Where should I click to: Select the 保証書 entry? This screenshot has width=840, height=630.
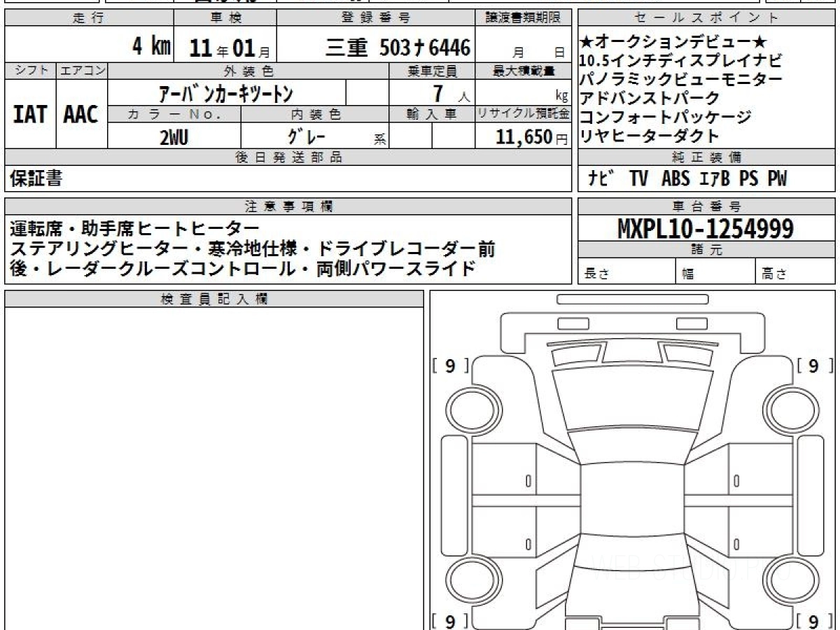click(36, 179)
